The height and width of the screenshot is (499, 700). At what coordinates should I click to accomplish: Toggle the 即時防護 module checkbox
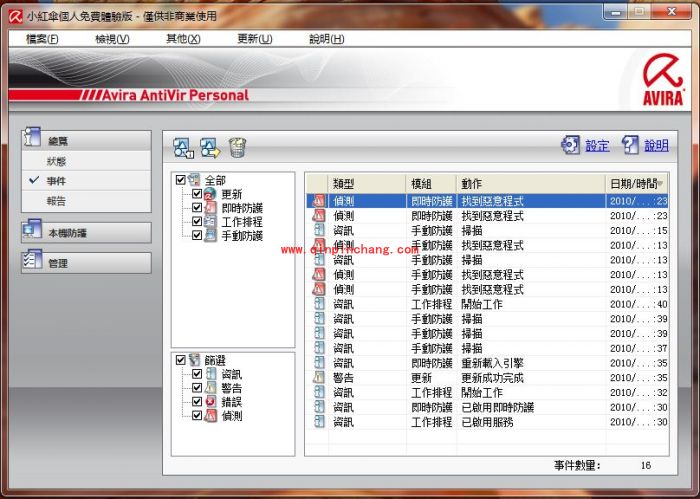pos(197,208)
